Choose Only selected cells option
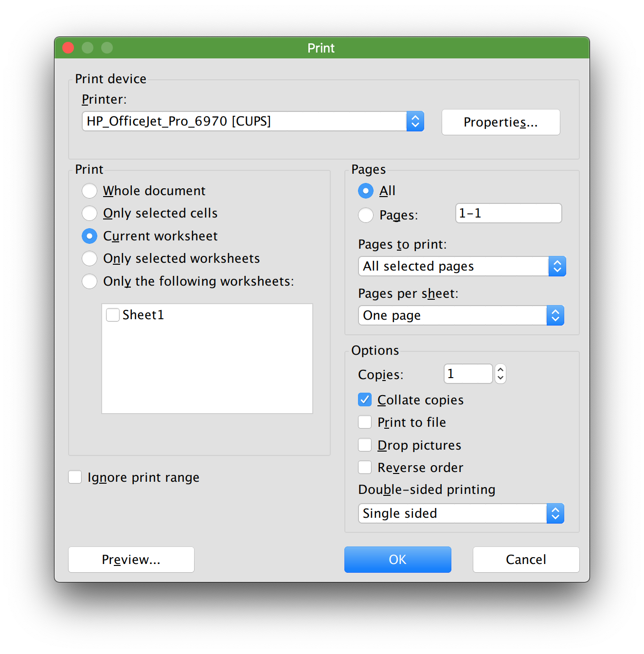The height and width of the screenshot is (654, 644). (x=89, y=213)
